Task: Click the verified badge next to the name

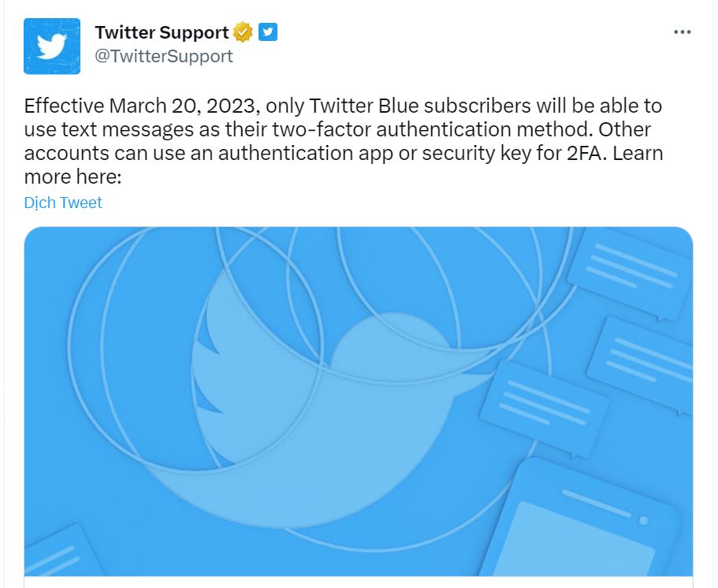Action: point(241,32)
